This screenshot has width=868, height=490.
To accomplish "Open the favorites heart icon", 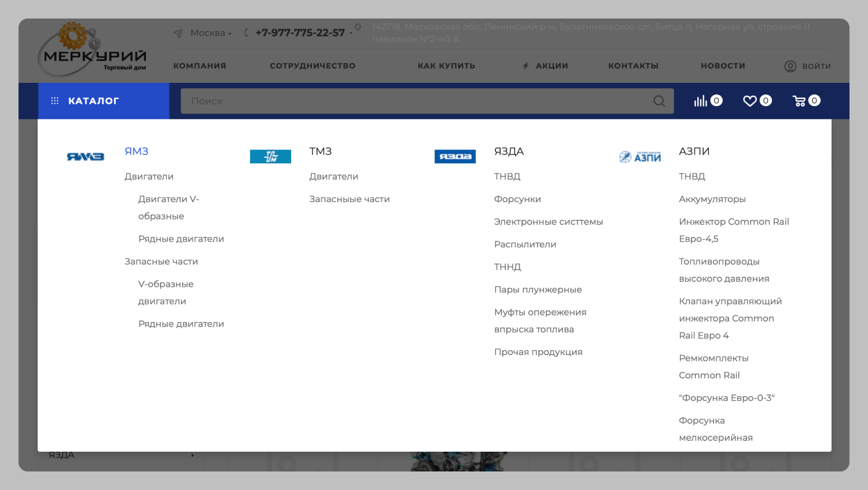I will [750, 101].
